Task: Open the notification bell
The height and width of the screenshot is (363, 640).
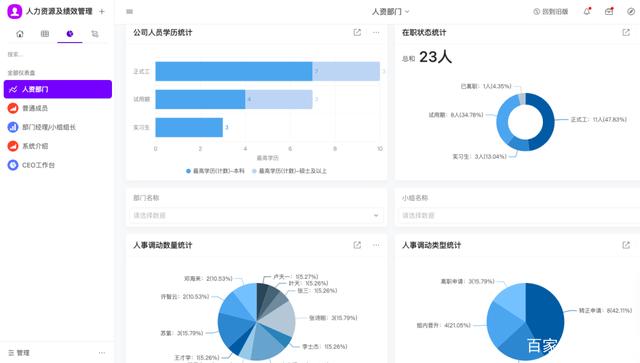Action: coord(587,11)
